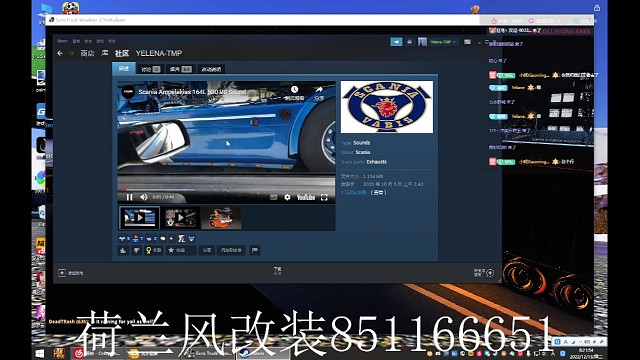Enter fullscreen on the video player
Image resolution: width=640 pixels, height=360 pixels.
[324, 198]
